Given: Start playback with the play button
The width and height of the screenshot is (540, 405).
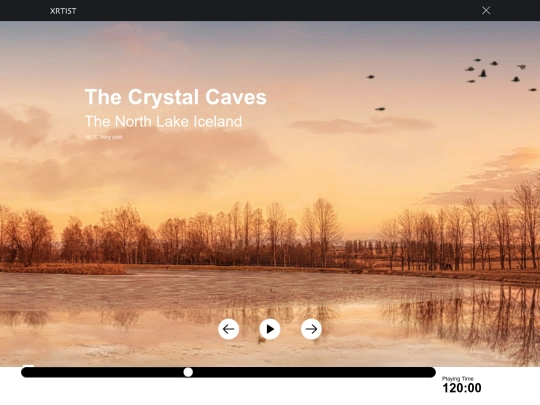Looking at the screenshot, I should point(270,329).
